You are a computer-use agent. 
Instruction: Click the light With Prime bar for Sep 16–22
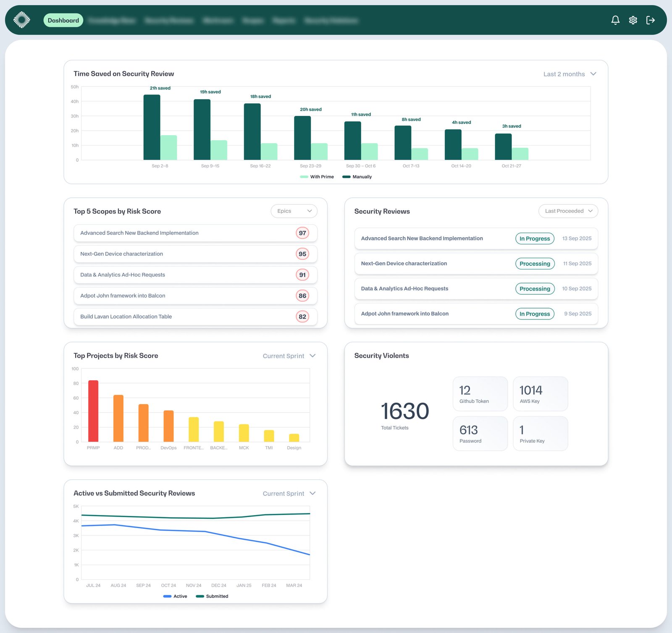(x=269, y=152)
